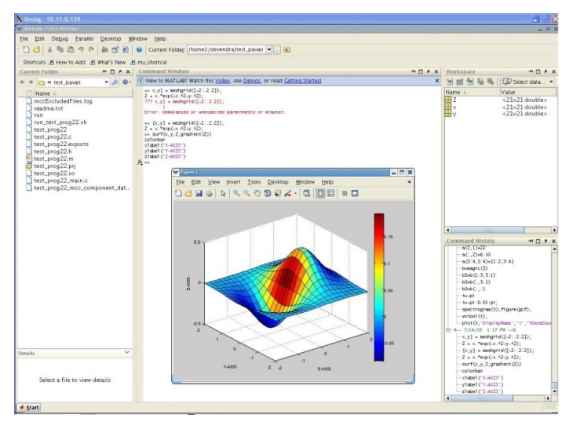This screenshot has width=576, height=422.
Task: Print figure icon in Figure 1 toolbar
Action: click(209, 193)
